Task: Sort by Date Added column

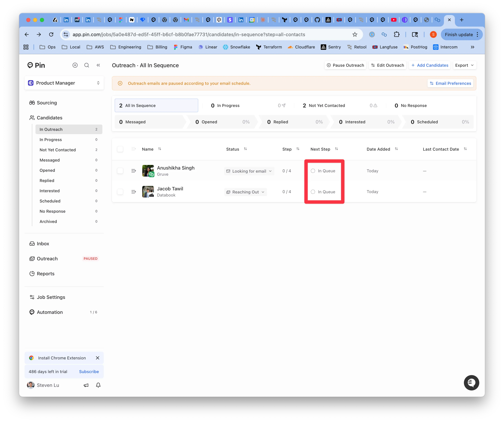Action: pos(396,149)
